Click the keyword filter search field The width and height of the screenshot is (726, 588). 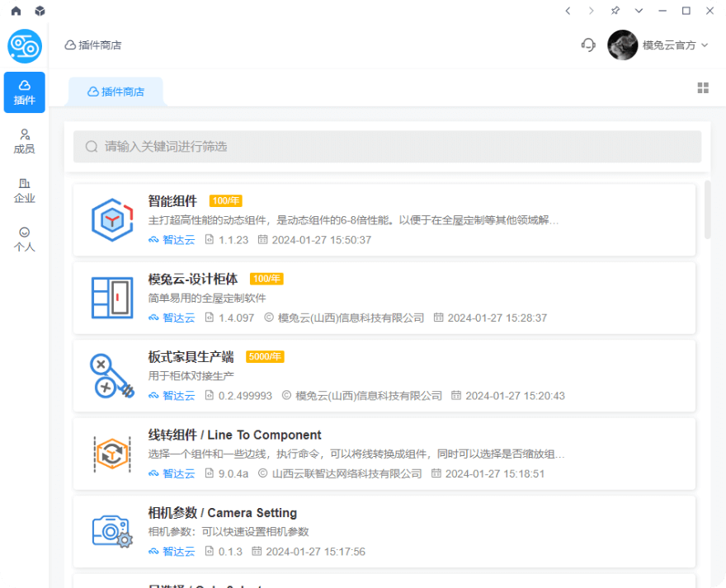point(388,147)
